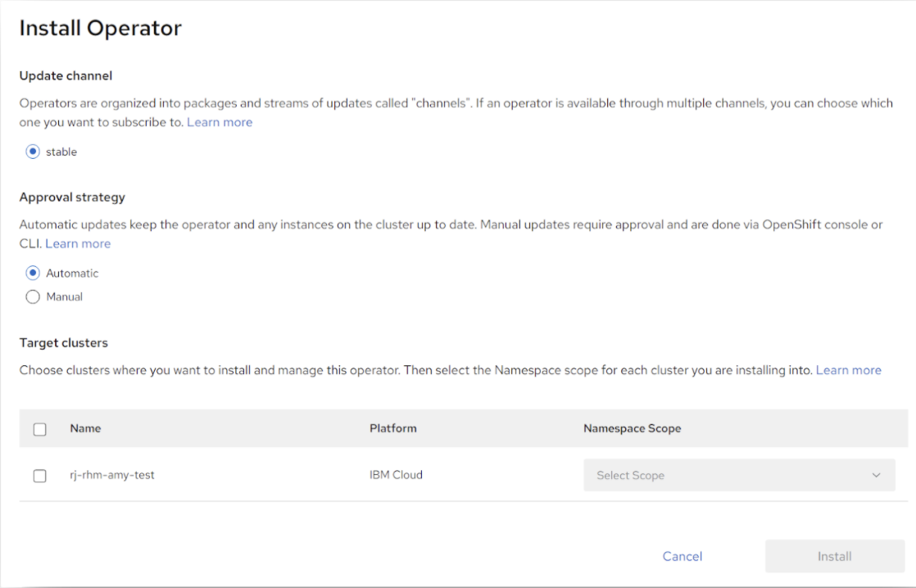The height and width of the screenshot is (588, 916).
Task: Open Learn more link under Approval strategy
Action: coord(78,243)
